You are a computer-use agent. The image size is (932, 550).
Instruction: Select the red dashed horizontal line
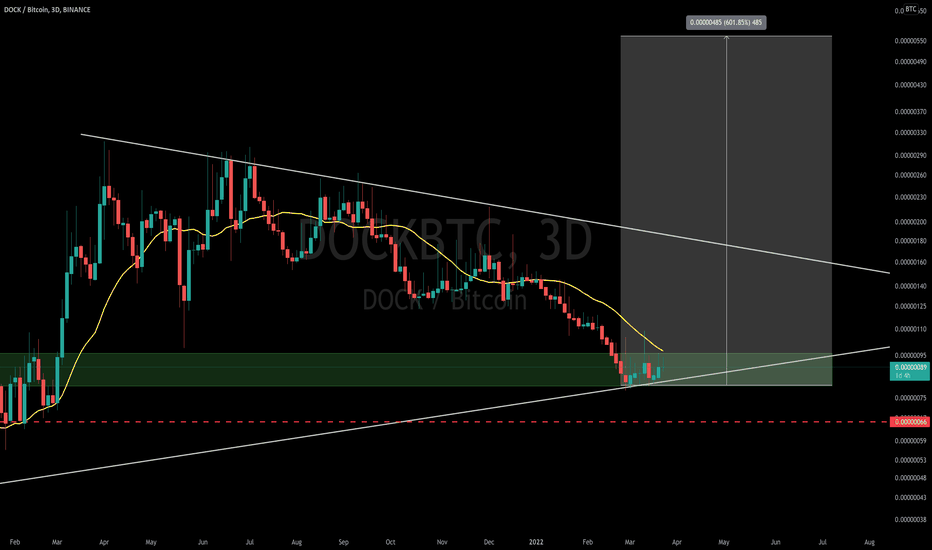pyautogui.click(x=445, y=422)
